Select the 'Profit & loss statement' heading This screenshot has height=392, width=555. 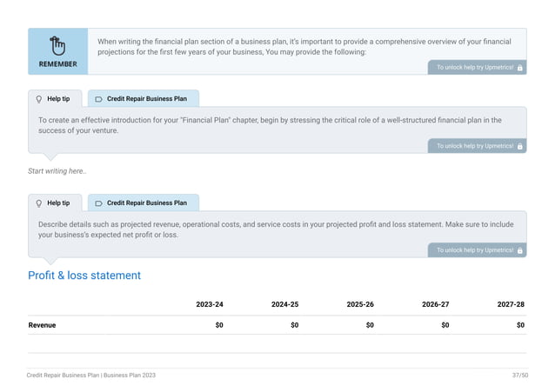(84, 276)
